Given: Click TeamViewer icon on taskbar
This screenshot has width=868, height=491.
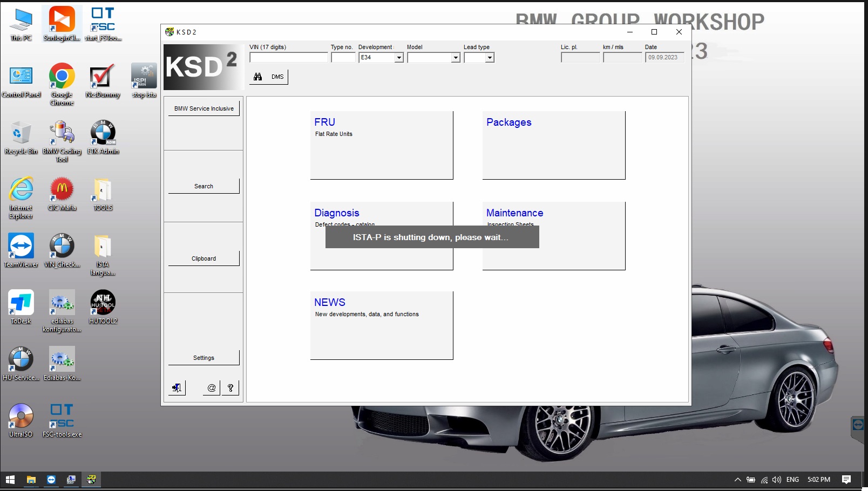Looking at the screenshot, I should pyautogui.click(x=51, y=480).
